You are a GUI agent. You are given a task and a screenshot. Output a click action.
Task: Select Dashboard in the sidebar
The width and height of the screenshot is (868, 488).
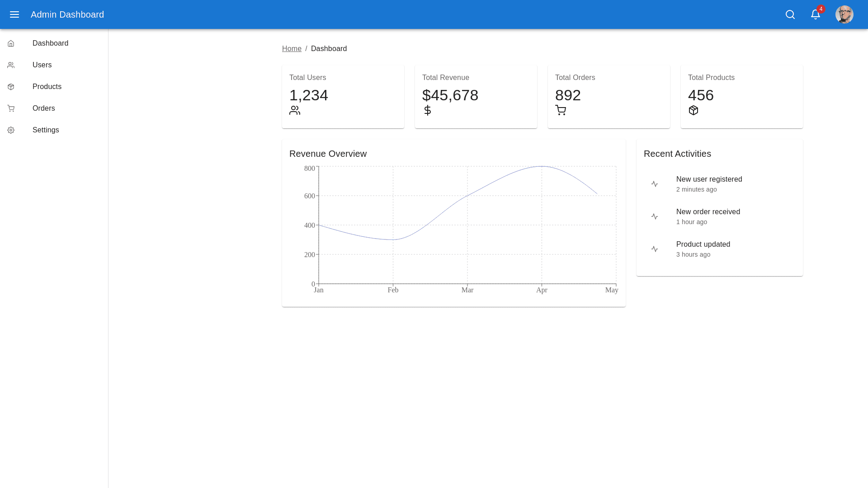pos(50,43)
